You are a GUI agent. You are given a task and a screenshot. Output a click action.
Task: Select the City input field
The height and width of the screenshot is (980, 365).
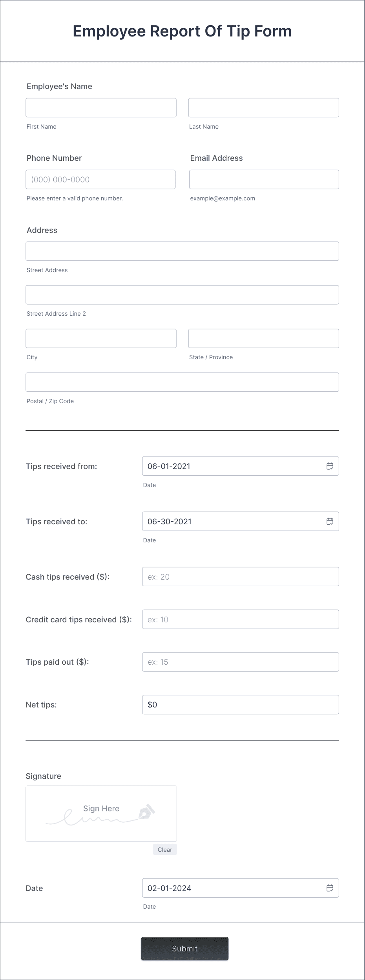point(101,338)
